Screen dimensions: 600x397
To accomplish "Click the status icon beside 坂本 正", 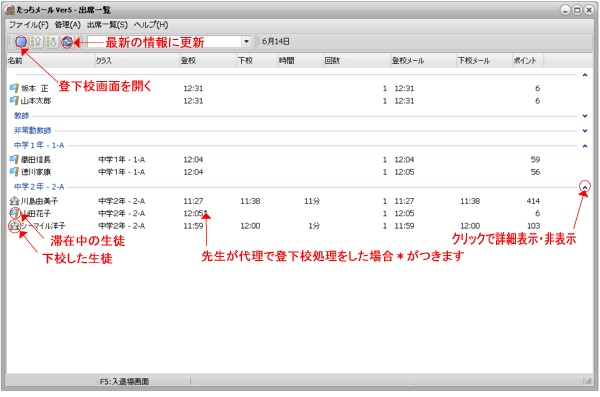I will click(x=14, y=88).
